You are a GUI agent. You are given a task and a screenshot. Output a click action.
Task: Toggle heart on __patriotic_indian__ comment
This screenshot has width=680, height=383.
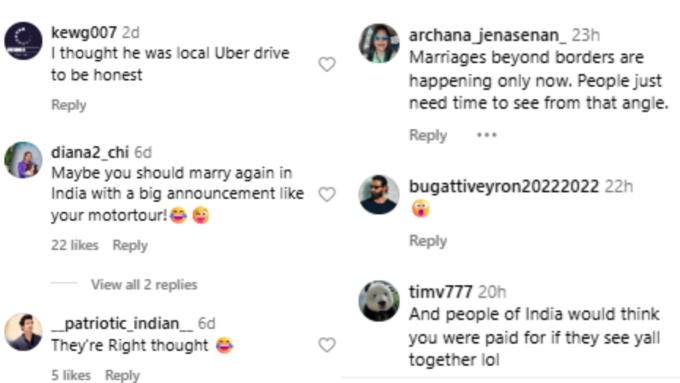pos(327,345)
